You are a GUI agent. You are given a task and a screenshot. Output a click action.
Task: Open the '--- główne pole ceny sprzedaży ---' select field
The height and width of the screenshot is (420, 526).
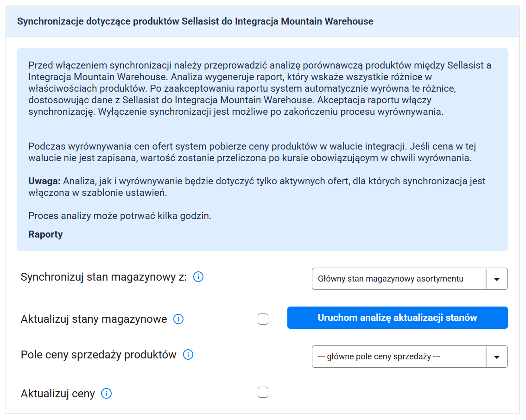coord(399,357)
